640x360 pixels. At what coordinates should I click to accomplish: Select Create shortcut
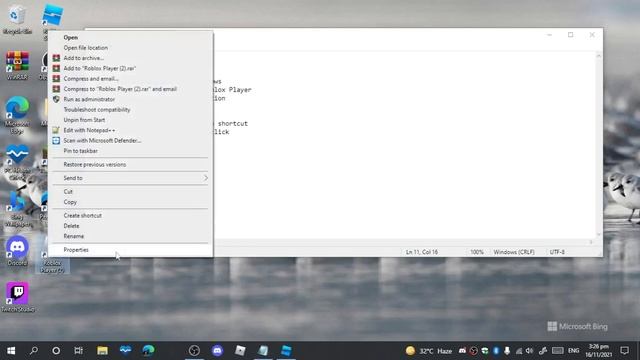click(131, 216)
